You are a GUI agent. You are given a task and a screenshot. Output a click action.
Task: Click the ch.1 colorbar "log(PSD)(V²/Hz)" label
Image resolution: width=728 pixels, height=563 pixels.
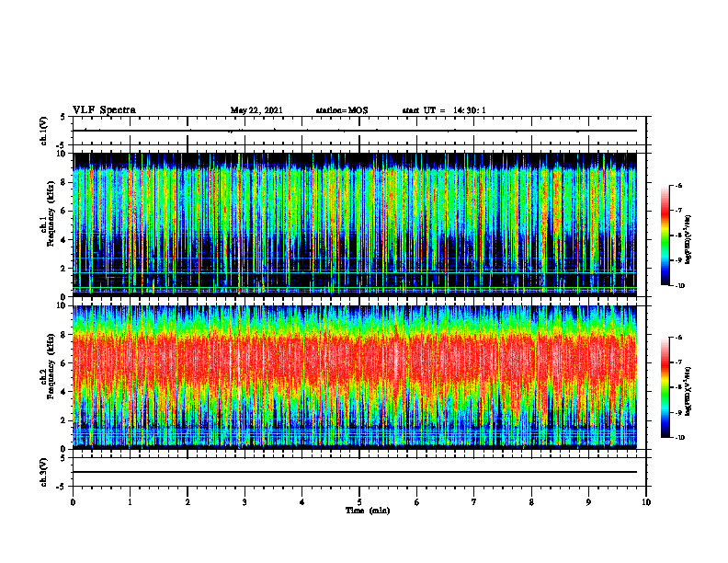688,240
